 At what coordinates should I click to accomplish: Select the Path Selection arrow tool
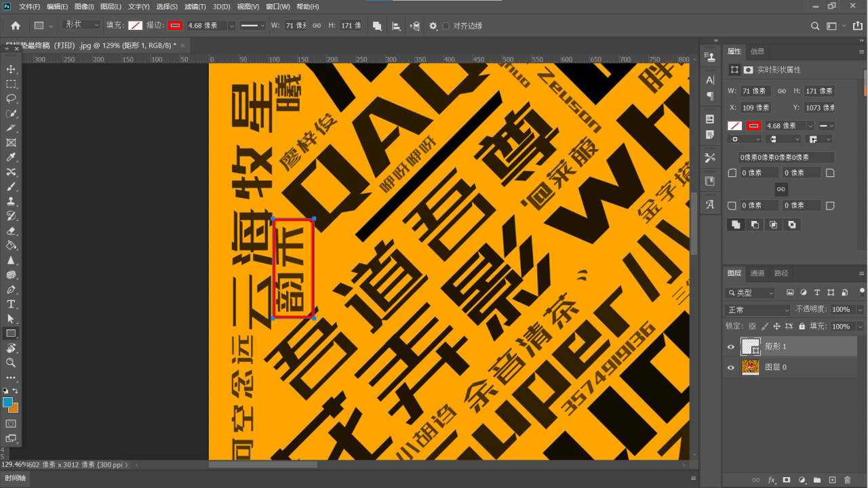[11, 319]
